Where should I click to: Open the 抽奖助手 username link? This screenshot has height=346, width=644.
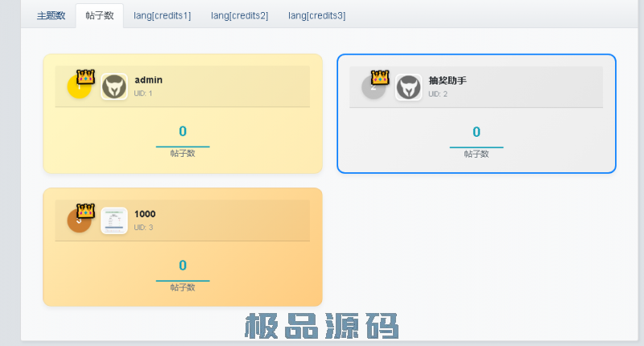(448, 80)
